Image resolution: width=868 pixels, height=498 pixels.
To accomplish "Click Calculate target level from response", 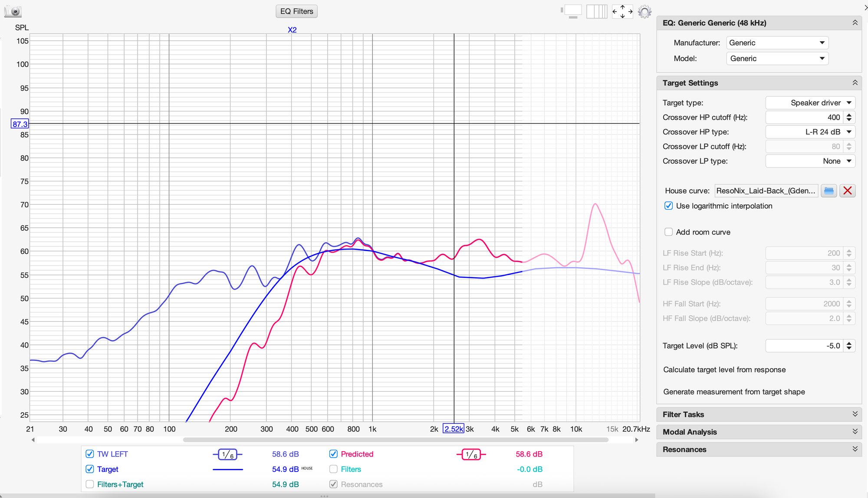I will [x=724, y=370].
